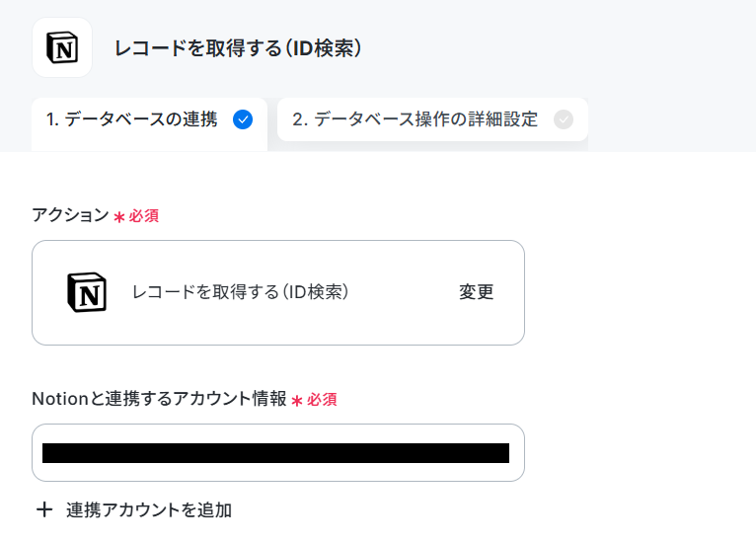Click 変更 to change the action
Viewport: 756px width, 543px height.
tap(476, 292)
